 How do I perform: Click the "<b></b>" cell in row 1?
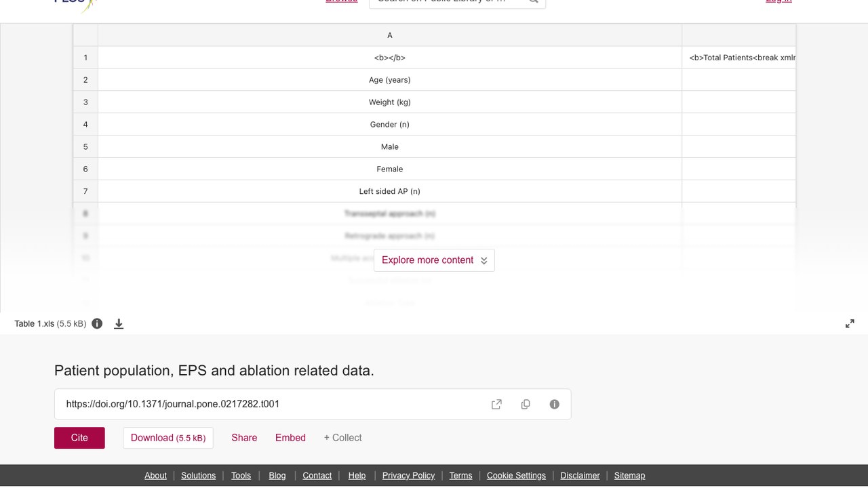click(x=390, y=58)
